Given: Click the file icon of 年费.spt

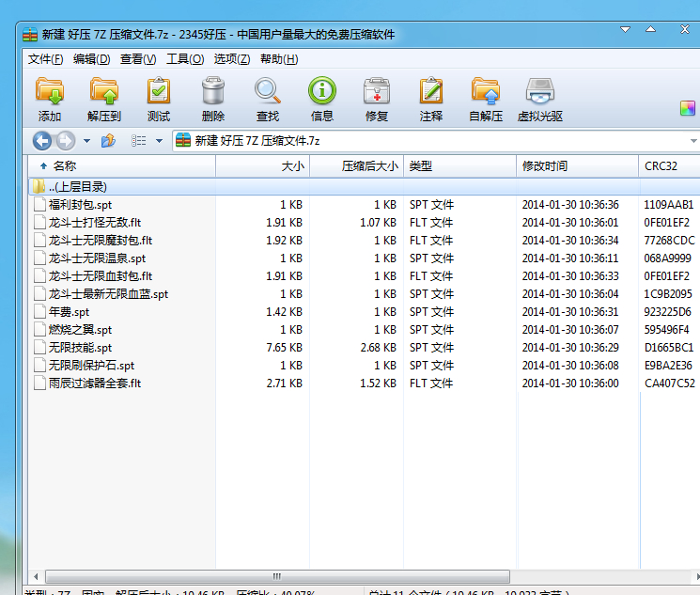Looking at the screenshot, I should (40, 311).
